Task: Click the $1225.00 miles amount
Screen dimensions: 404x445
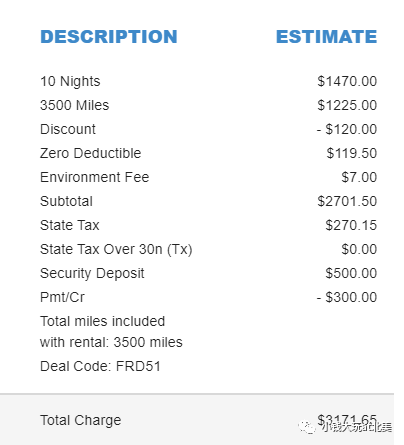Action: [347, 105]
